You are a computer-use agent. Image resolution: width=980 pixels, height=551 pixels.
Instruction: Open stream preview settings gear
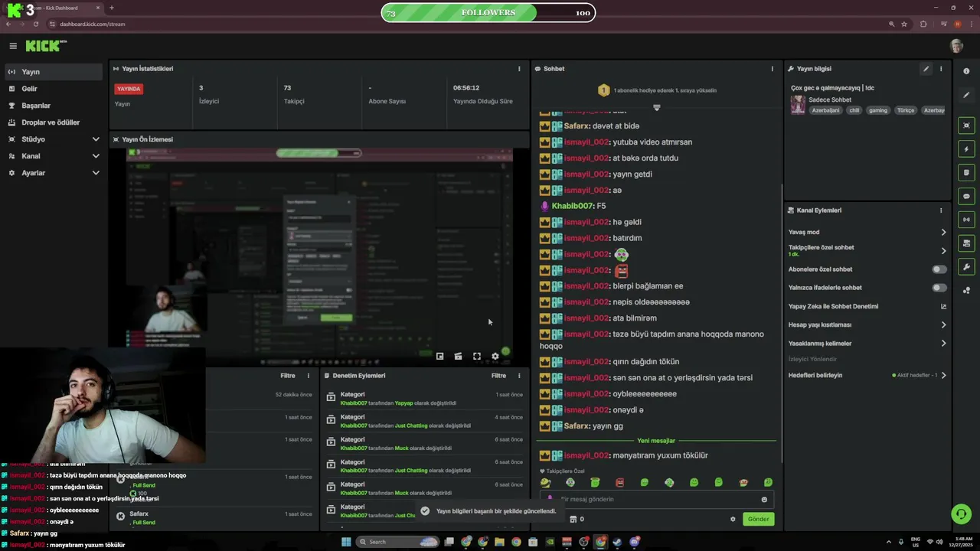[495, 356]
